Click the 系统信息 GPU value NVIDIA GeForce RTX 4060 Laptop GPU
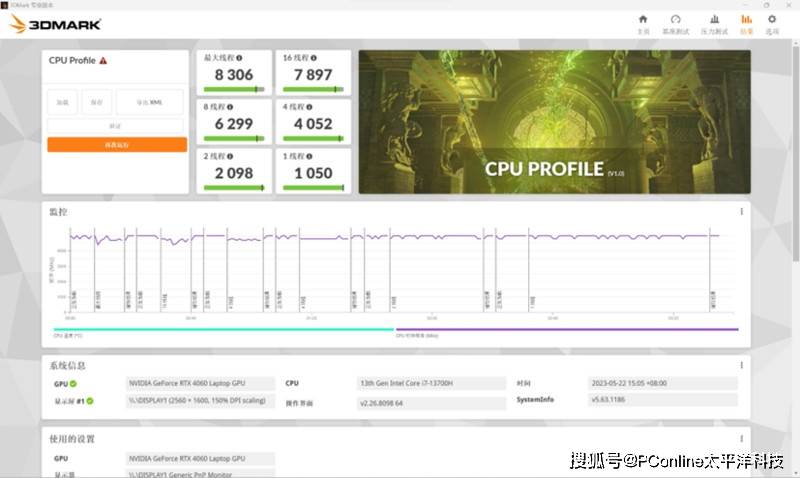Viewport: 800px width, 478px height. click(x=201, y=383)
